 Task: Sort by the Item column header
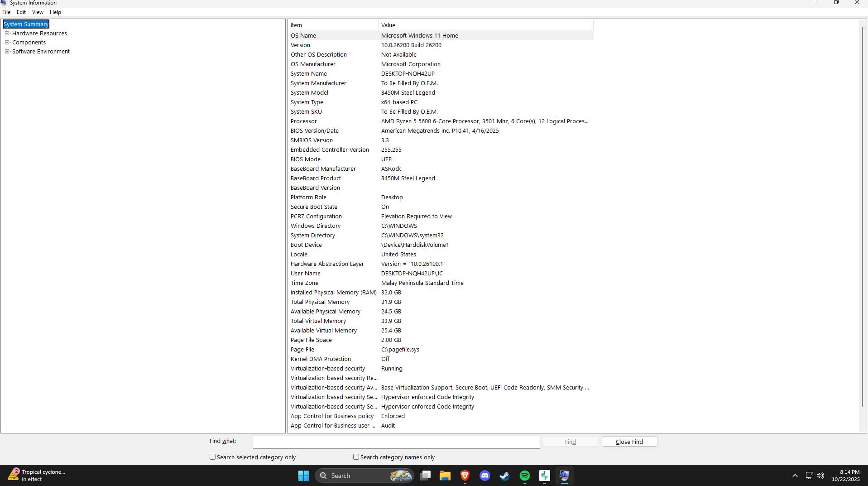coord(333,25)
